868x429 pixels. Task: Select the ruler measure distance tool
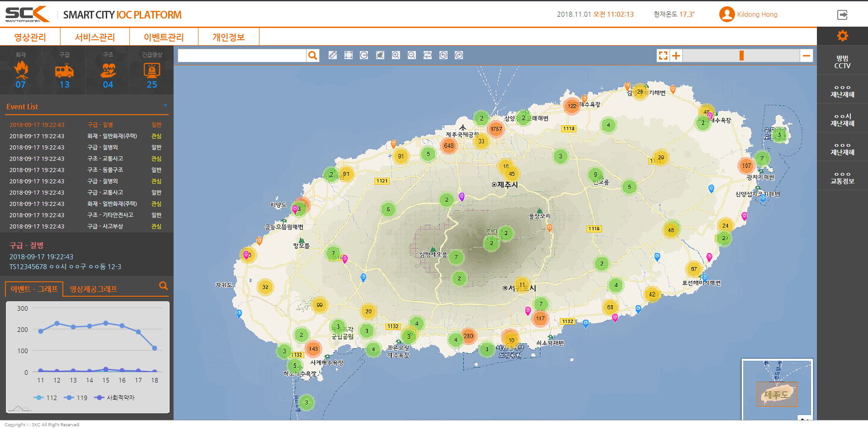click(333, 55)
